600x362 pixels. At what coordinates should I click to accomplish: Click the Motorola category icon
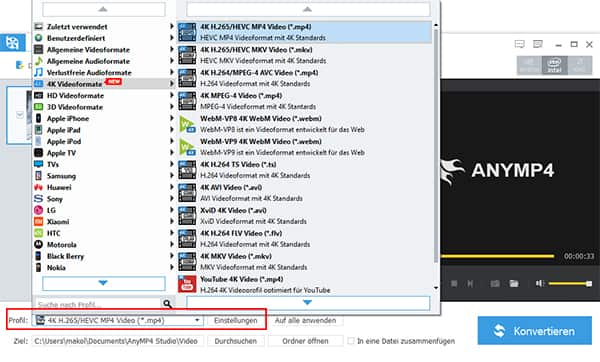coord(38,244)
